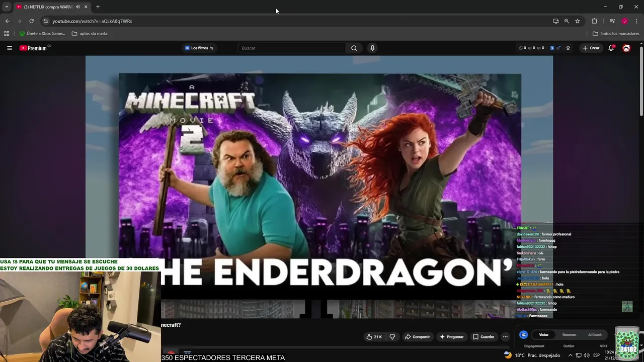Open the volume icon in system tray
Image resolution: width=644 pixels, height=362 pixels.
(587, 355)
